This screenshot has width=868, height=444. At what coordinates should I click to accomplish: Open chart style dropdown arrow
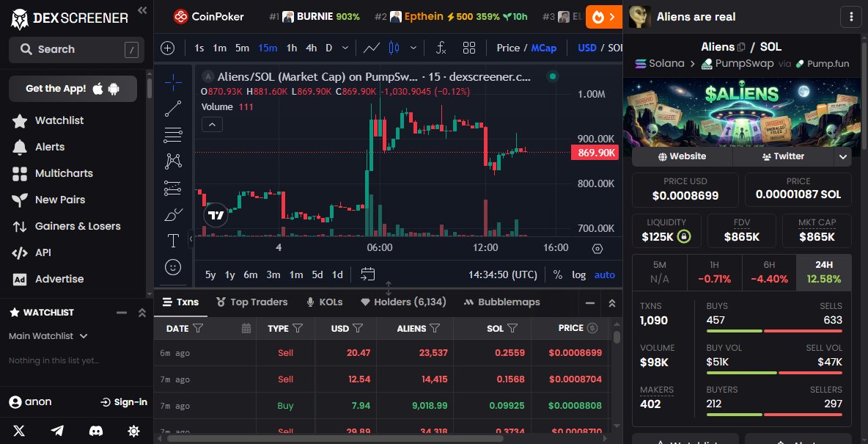pyautogui.click(x=413, y=48)
